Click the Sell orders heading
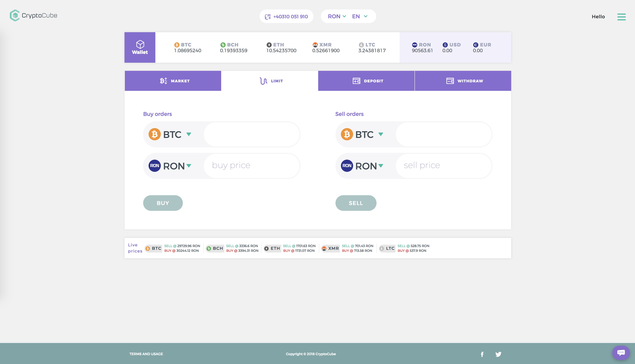The width and height of the screenshot is (635, 364). point(349,114)
